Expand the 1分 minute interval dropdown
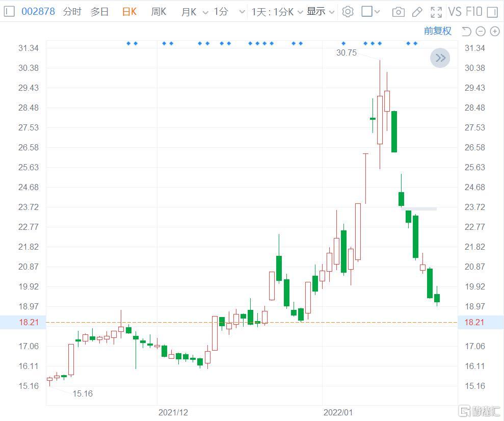504x421 pixels. (x=242, y=12)
